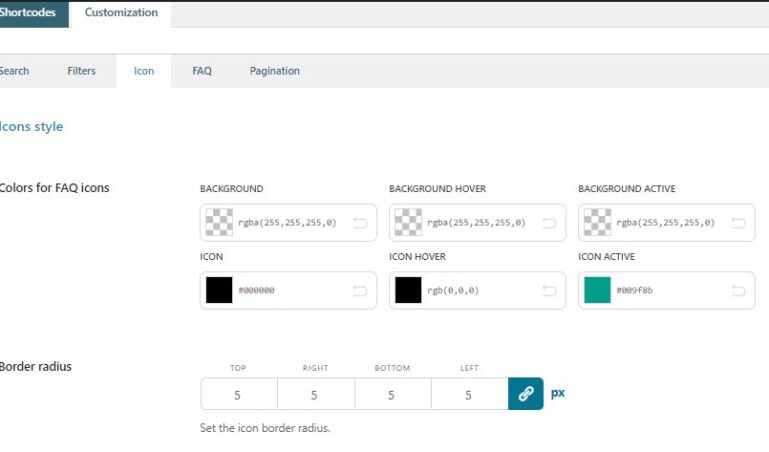
Task: Toggle the linked border radius values button
Action: click(525, 394)
